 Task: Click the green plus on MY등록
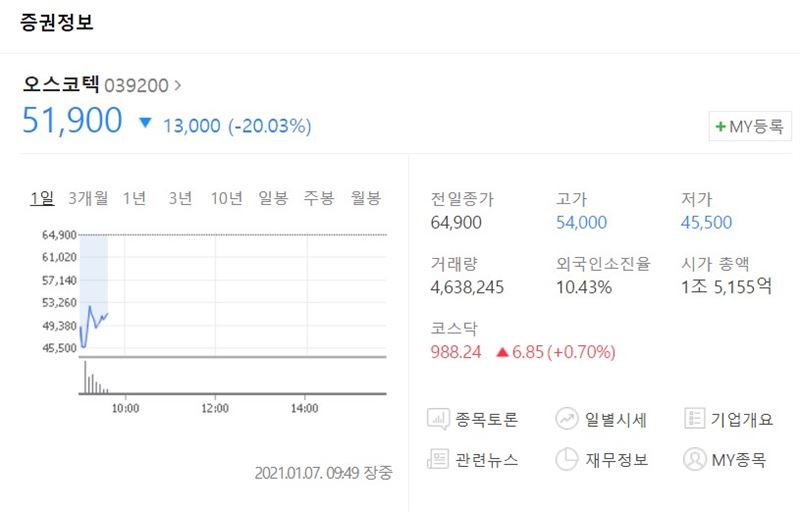coord(720,126)
